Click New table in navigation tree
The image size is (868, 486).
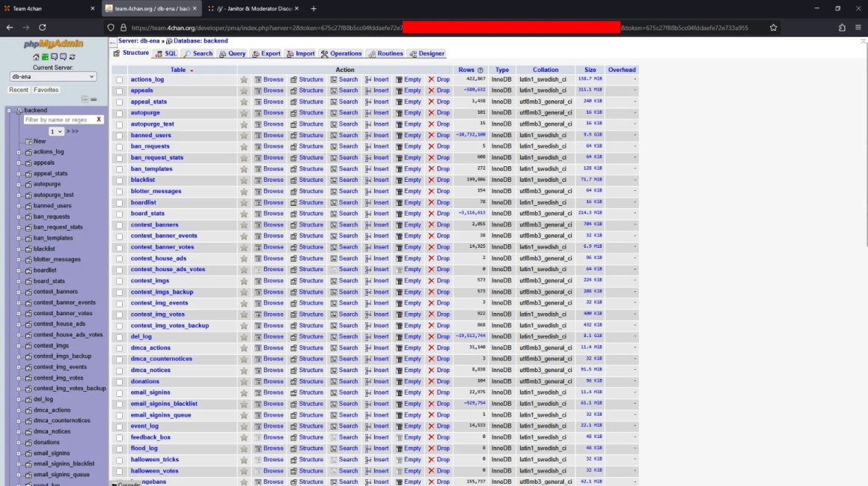click(40, 142)
